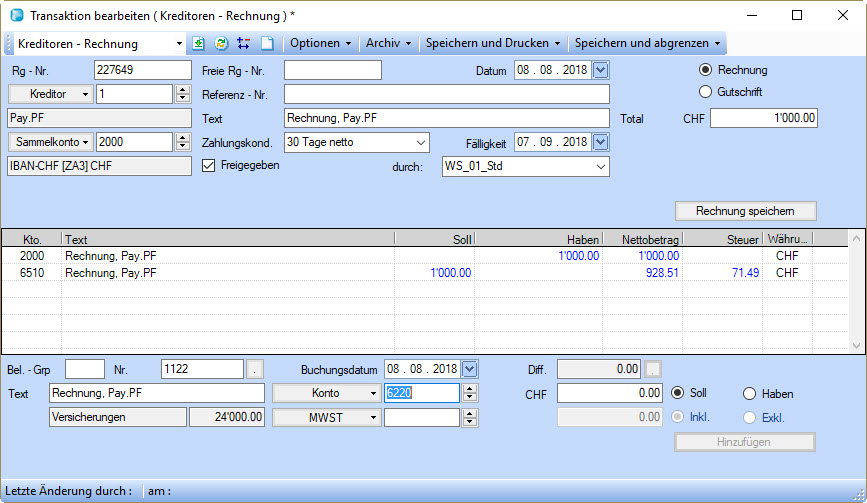The width and height of the screenshot is (867, 503).
Task: Click the small dot button beside Nr. 1122
Action: click(x=256, y=369)
